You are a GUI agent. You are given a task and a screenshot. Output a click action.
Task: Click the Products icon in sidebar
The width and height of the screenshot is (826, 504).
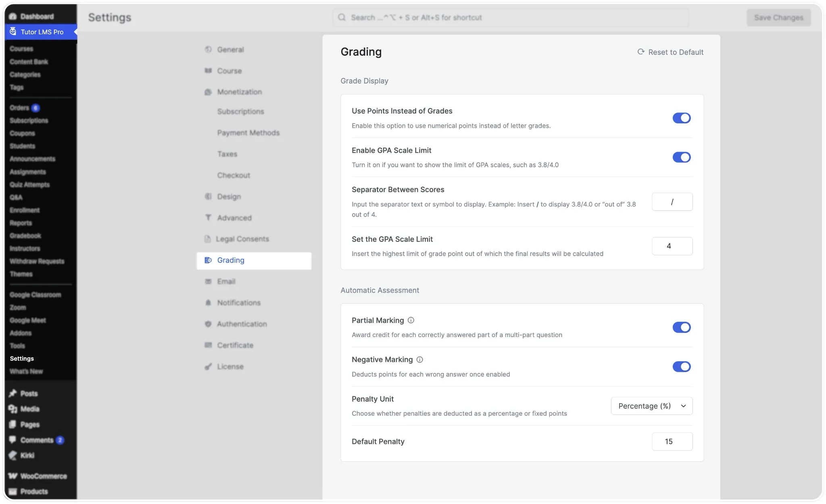coord(13,491)
